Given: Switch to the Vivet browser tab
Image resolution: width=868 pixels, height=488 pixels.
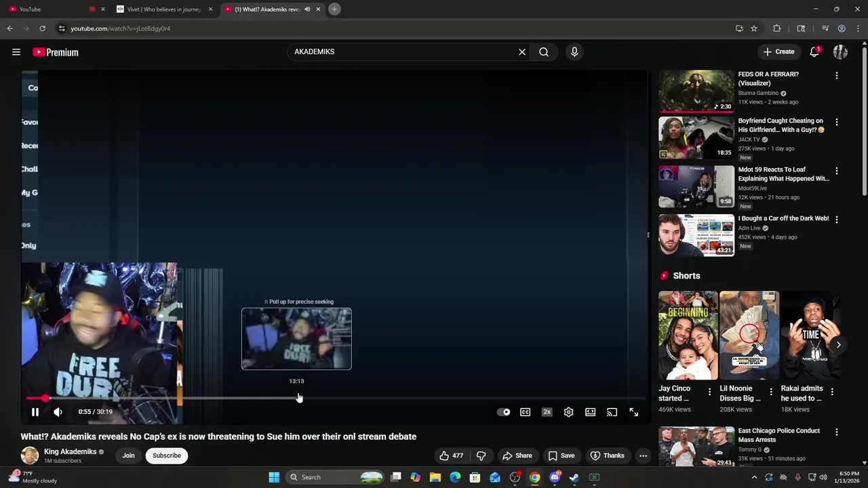Looking at the screenshot, I should (164, 9).
